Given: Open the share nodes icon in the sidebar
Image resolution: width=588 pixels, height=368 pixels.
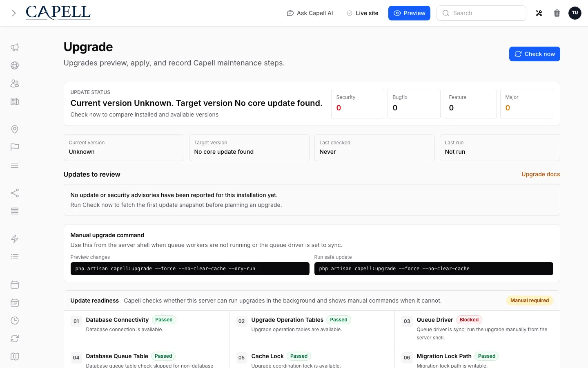Looking at the screenshot, I should pos(15,193).
